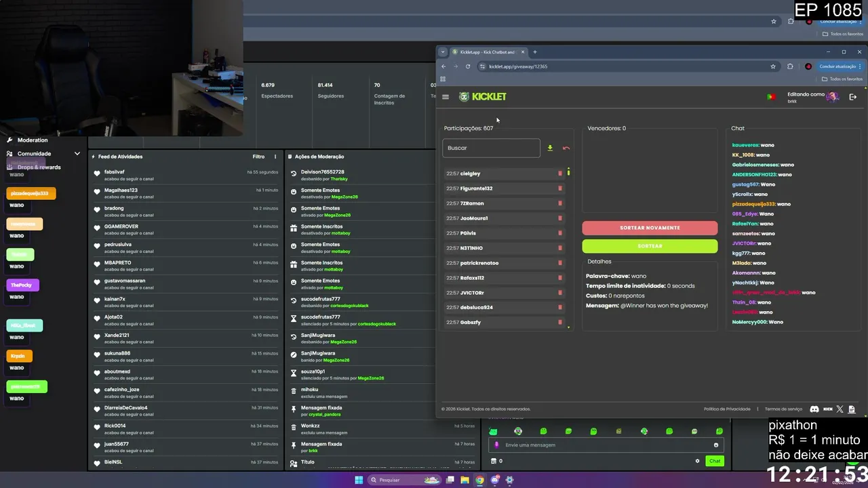This screenshot has width=868, height=488.
Task: Click the brkk profile avatar
Action: tap(832, 97)
